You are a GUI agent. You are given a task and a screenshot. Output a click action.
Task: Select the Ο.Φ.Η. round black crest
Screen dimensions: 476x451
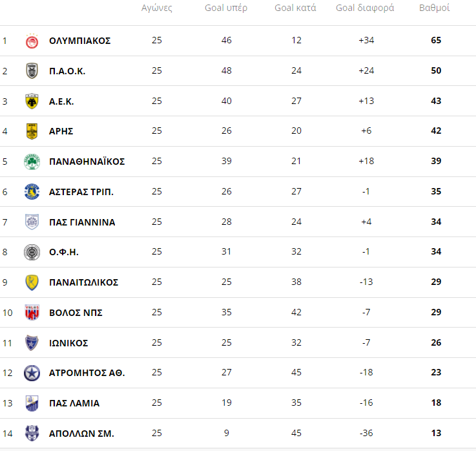click(32, 252)
